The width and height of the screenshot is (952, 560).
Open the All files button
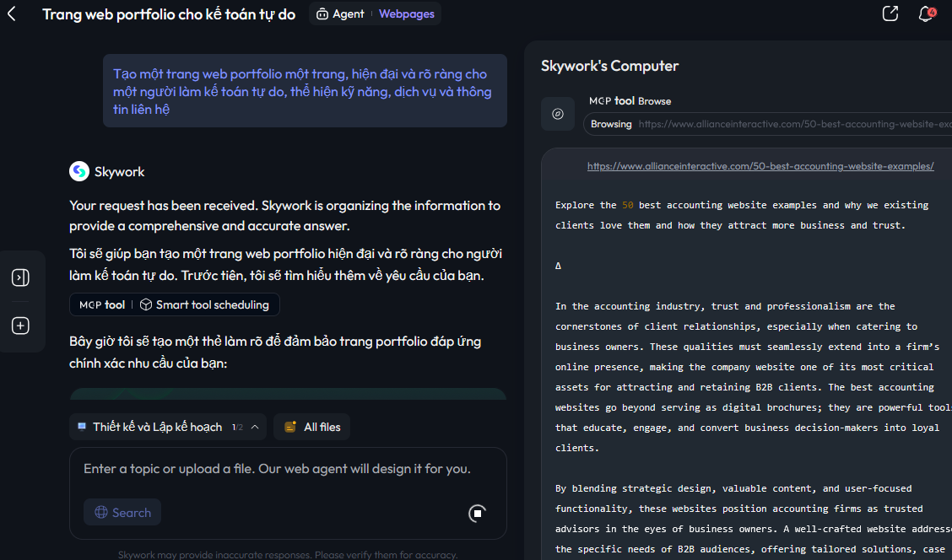point(311,427)
